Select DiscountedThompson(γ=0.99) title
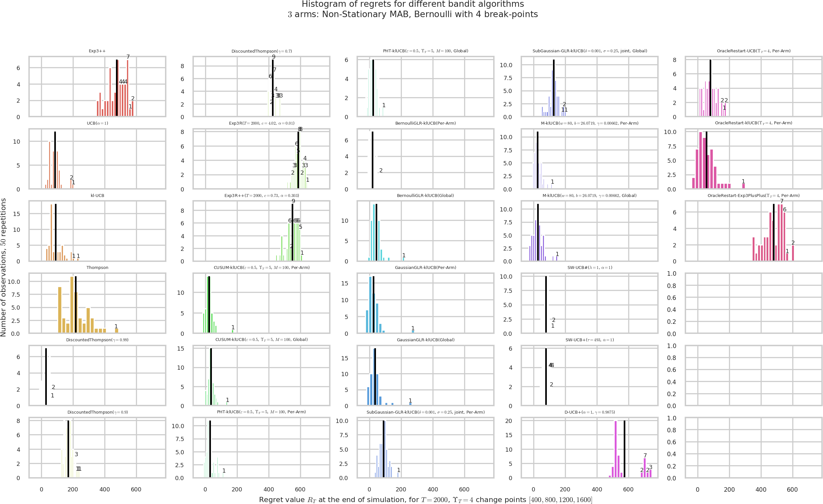Viewport: 823px width, 504px height. click(97, 340)
